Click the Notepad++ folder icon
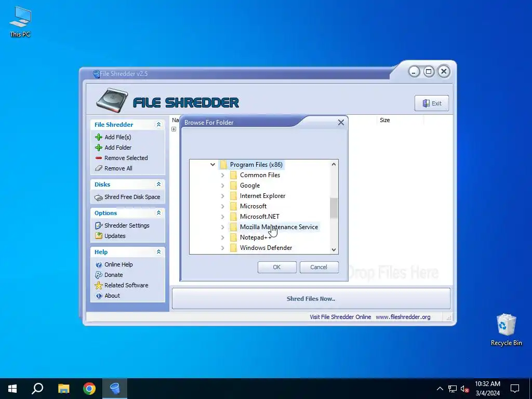Image resolution: width=532 pixels, height=399 pixels. 233,237
